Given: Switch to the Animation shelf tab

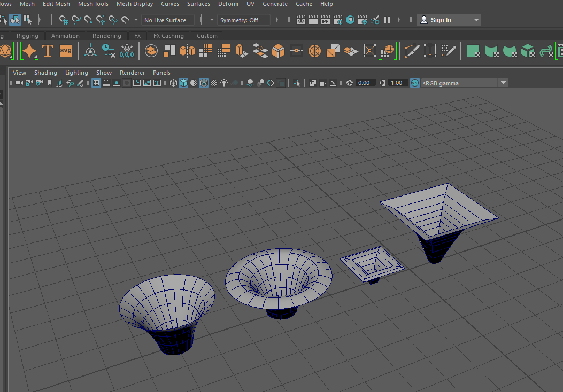Looking at the screenshot, I should click(65, 36).
